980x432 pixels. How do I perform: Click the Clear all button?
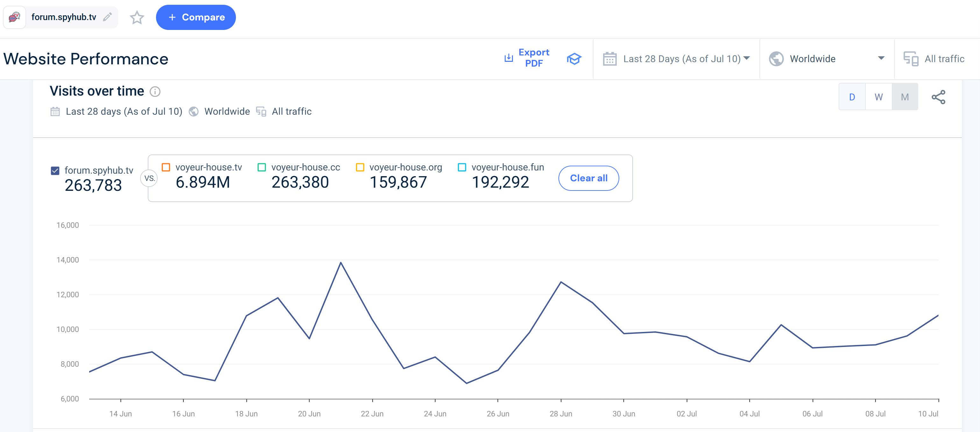click(x=588, y=178)
